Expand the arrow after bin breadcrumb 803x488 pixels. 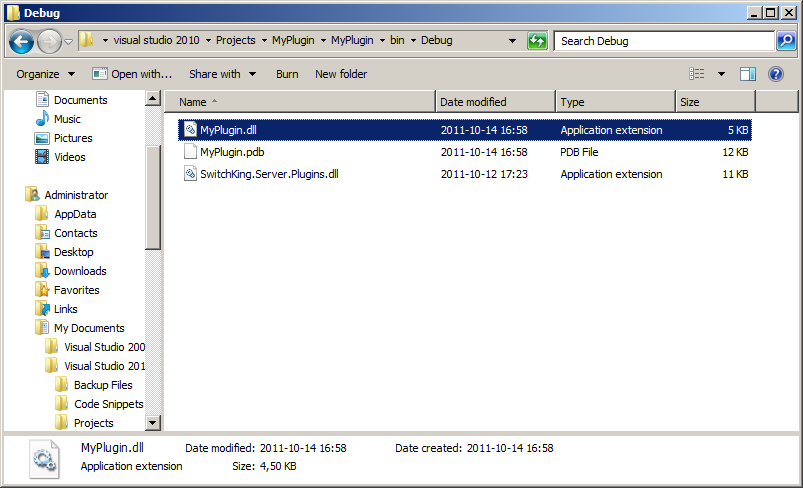(x=413, y=40)
